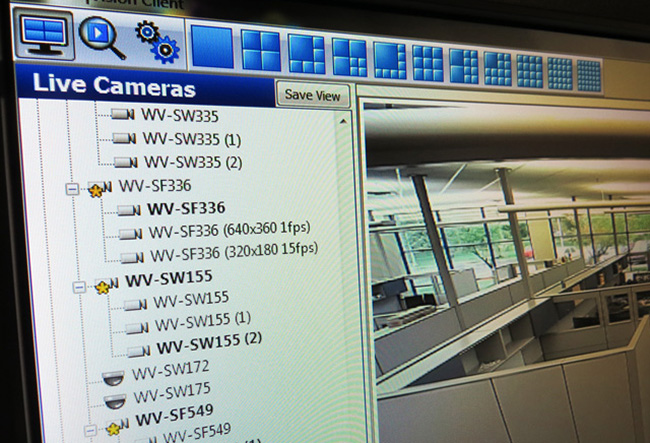Click the starred camera icon for WV-SF549
Screen dimensions: 650x443
tap(116, 427)
